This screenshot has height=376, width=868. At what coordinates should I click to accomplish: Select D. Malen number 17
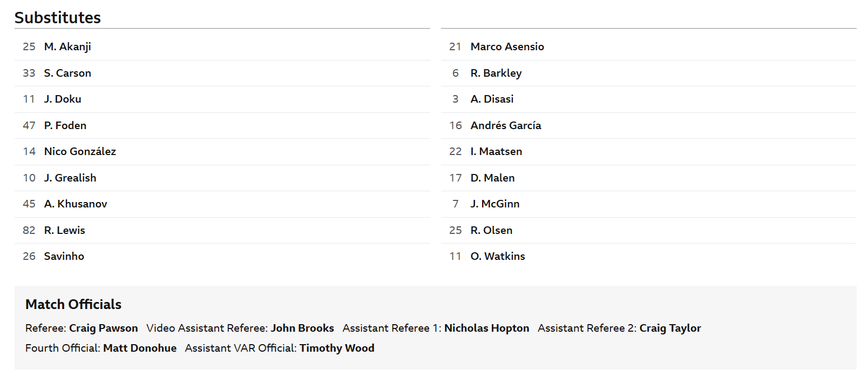tap(456, 178)
